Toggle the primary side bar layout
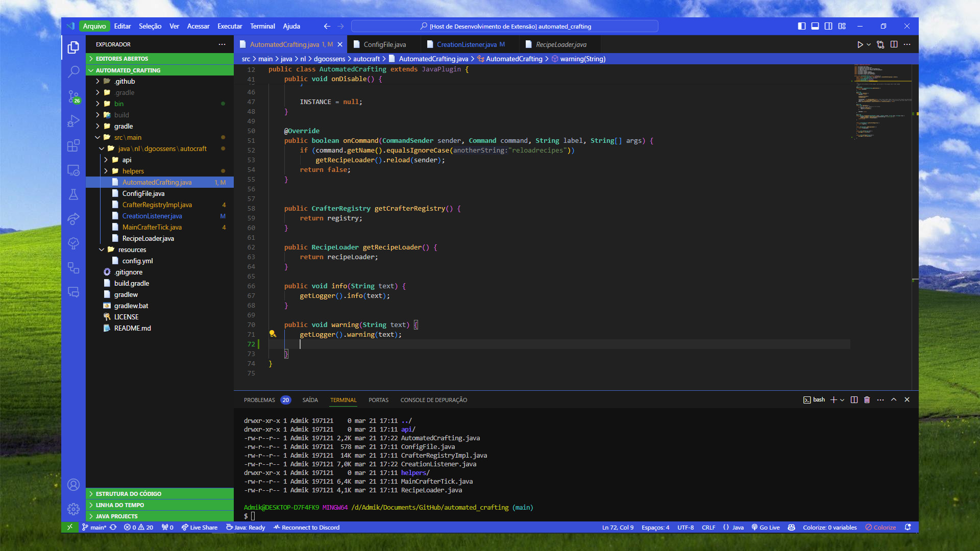Image resolution: width=980 pixels, height=551 pixels. (x=802, y=26)
